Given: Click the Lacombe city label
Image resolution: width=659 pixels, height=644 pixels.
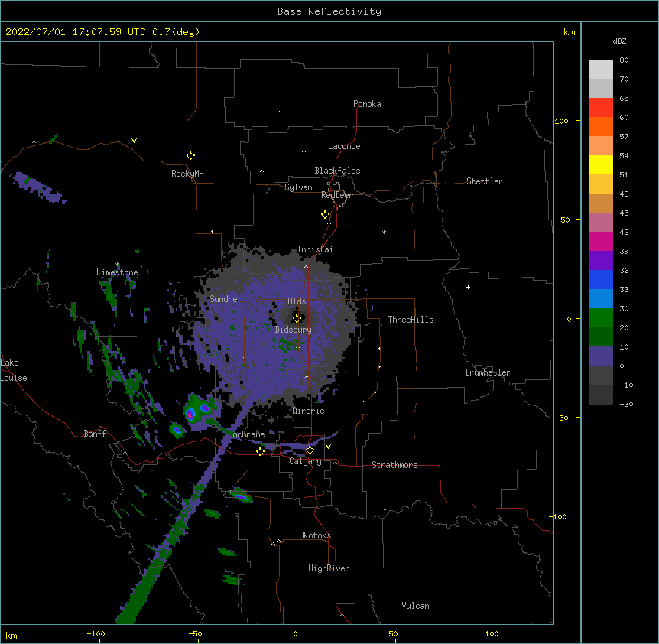Looking at the screenshot, I should pos(344,146).
